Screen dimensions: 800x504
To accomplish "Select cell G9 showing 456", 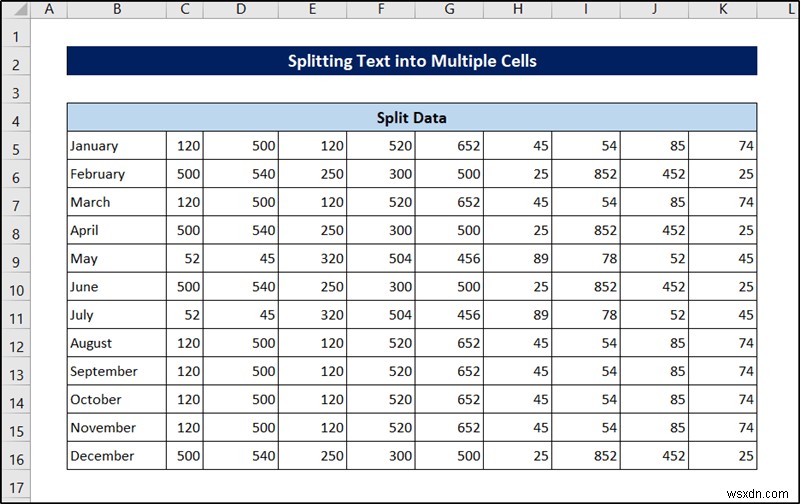I will tap(449, 258).
